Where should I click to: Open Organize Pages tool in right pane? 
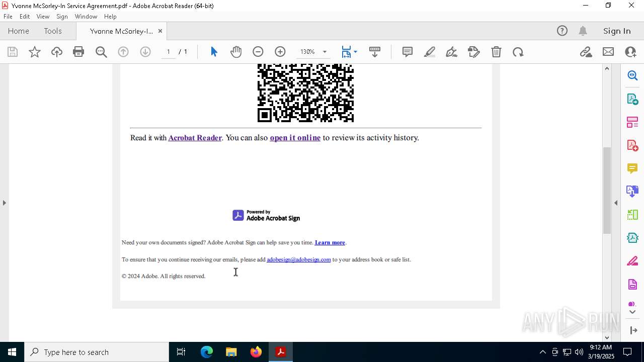pos(632,122)
